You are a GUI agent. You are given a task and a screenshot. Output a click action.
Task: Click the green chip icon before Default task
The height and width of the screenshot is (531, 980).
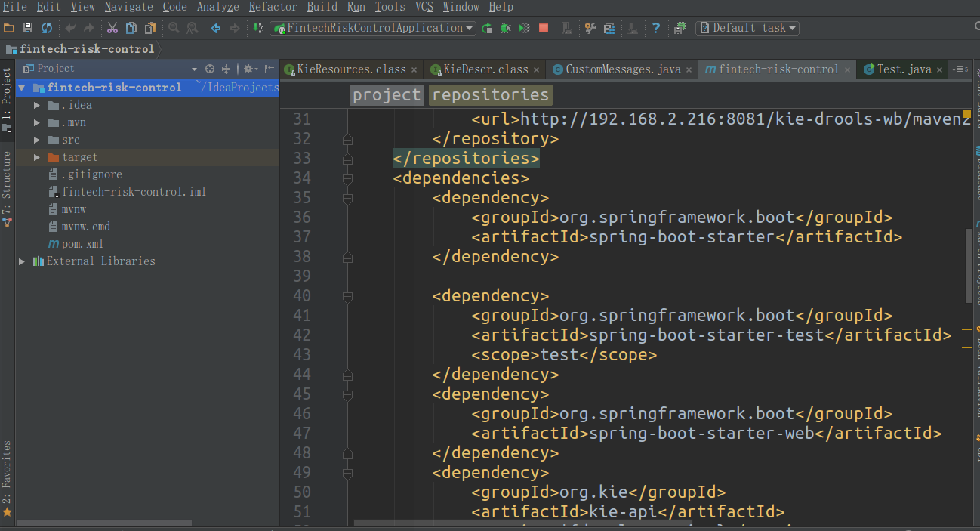[680, 28]
